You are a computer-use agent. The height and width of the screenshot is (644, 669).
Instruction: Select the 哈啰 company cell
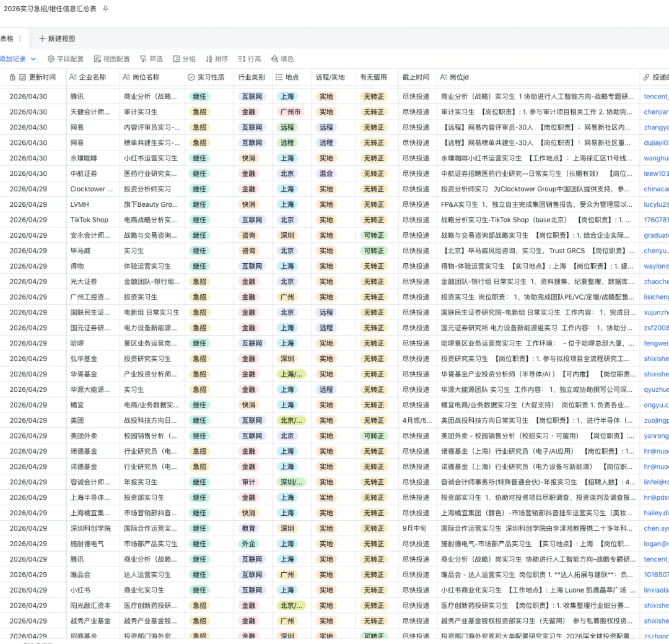click(92, 343)
